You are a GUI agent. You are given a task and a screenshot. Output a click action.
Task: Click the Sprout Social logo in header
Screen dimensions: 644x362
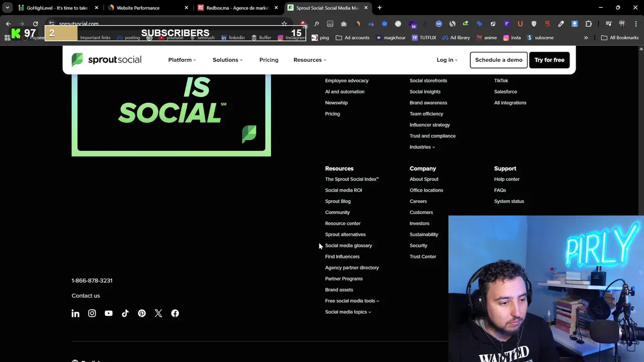click(x=106, y=60)
